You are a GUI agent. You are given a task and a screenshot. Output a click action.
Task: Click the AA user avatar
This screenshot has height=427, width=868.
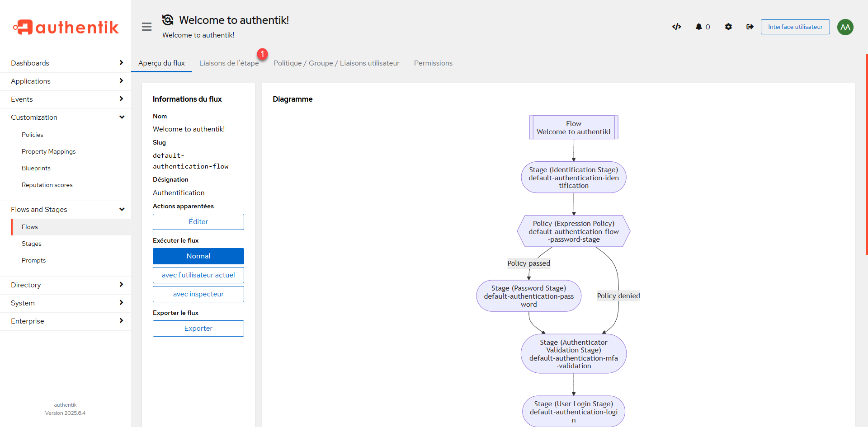point(845,27)
